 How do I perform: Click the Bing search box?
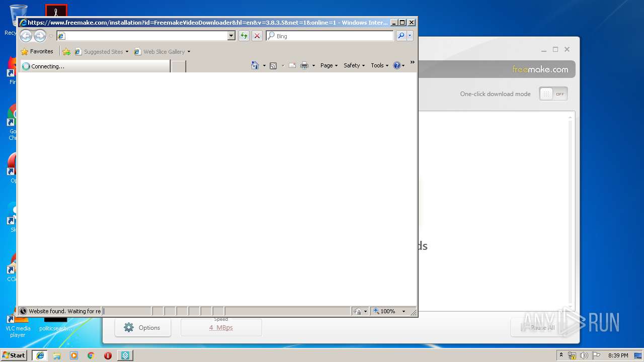pos(330,36)
